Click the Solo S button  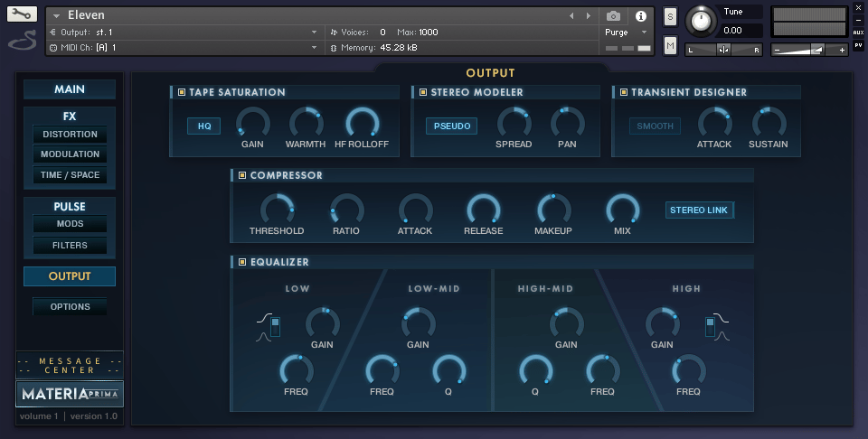click(x=670, y=16)
